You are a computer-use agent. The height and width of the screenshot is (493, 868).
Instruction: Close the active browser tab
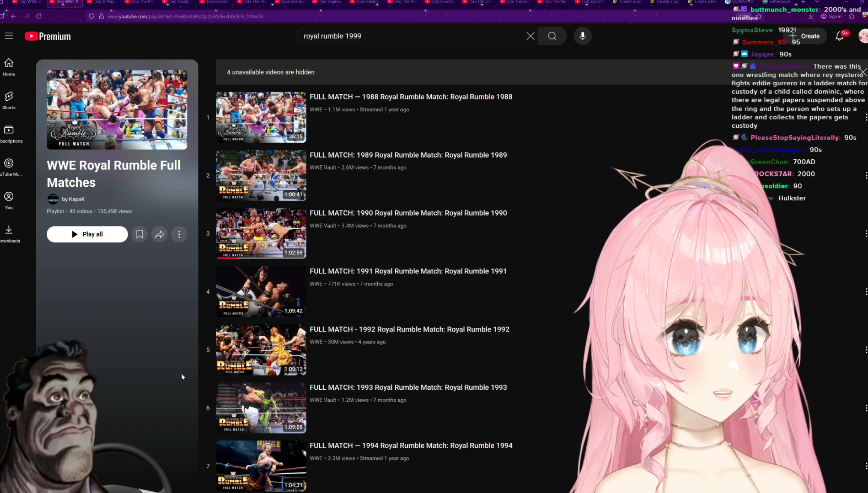pyautogui.click(x=77, y=2)
